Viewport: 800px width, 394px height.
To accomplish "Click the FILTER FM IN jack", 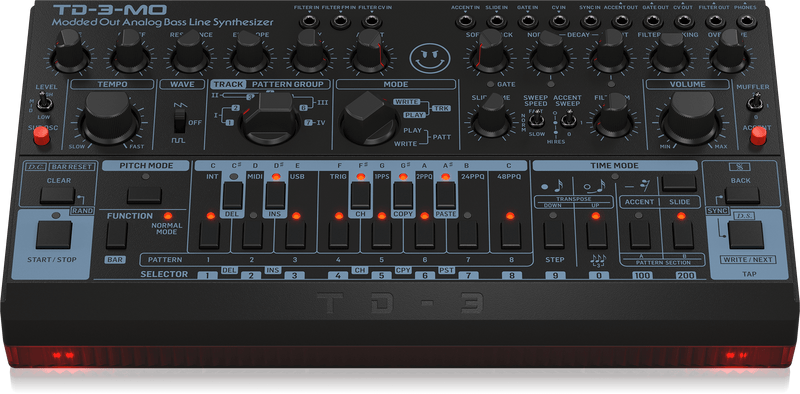I will point(340,21).
